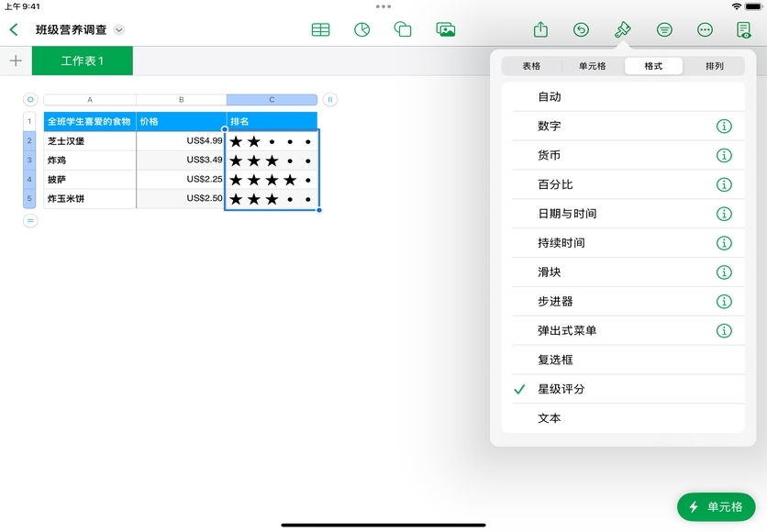The height and width of the screenshot is (532, 767).
Task: Add a new sheet with plus button
Action: 15,61
